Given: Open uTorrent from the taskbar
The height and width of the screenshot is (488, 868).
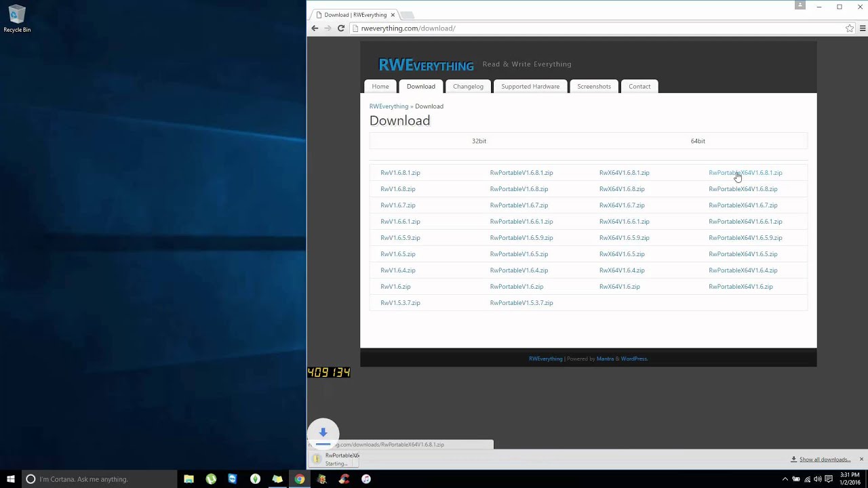Looking at the screenshot, I should point(211,479).
